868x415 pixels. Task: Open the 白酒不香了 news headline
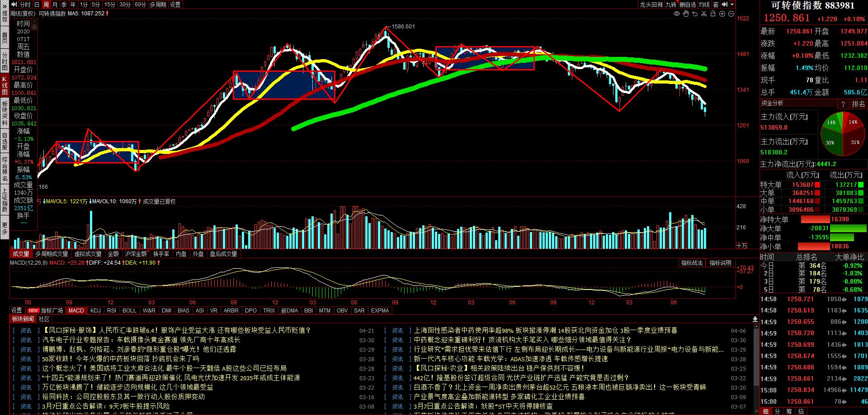560,387
